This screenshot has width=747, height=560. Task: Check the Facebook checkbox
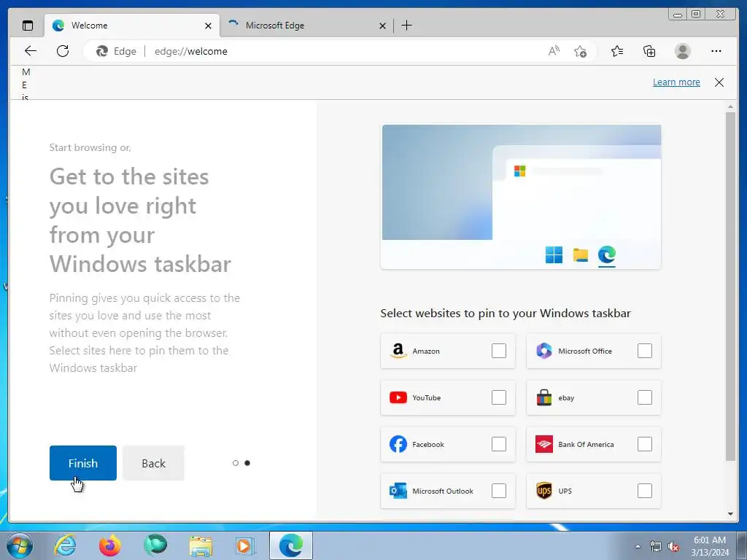click(x=499, y=444)
